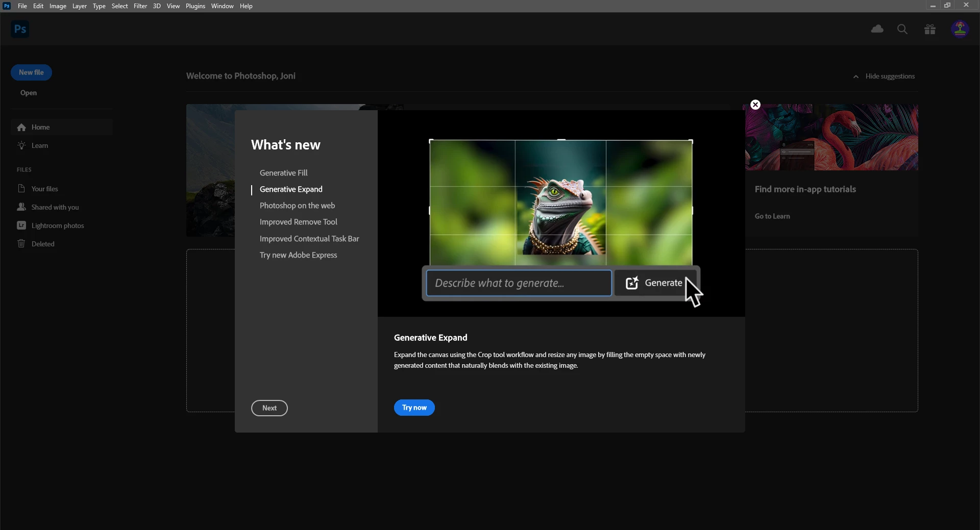Screen dimensions: 980x530
Task: Open the Select menu
Action: click(x=120, y=6)
